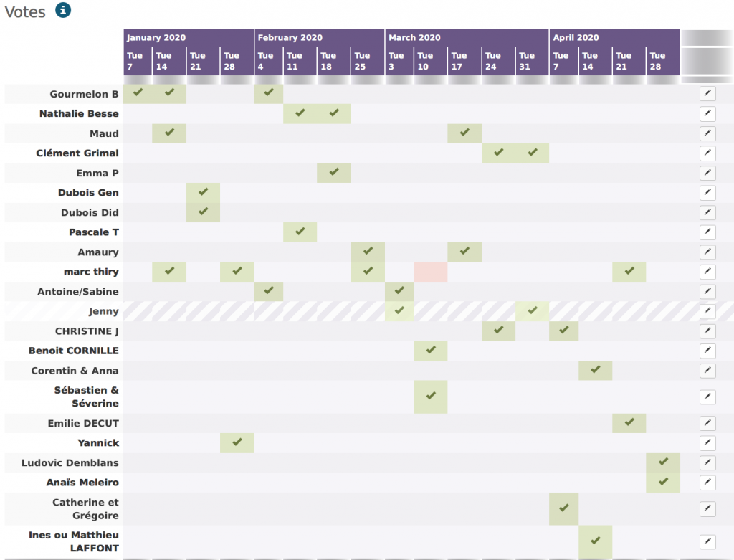Click the name Benoit CORNILLE
Viewport: 734px width, 560px height.
click(74, 351)
